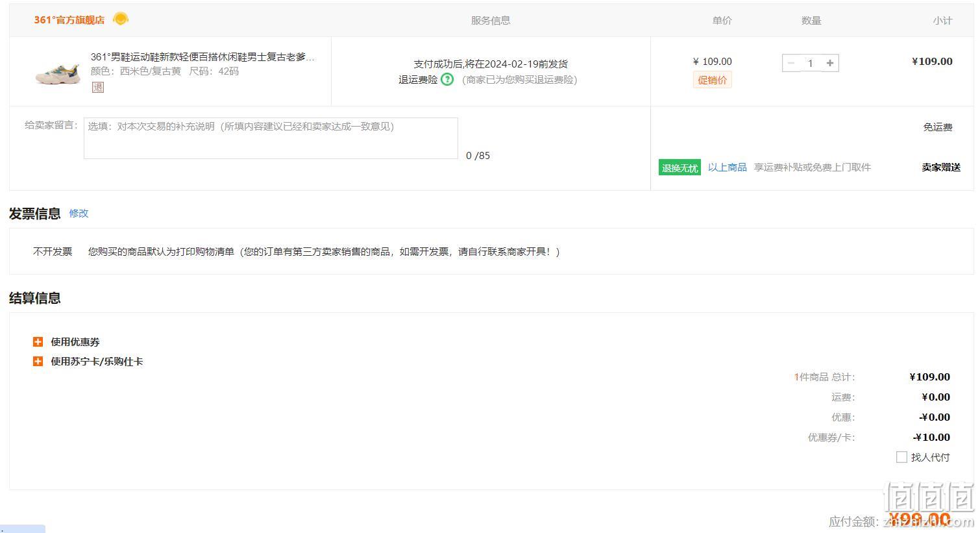Select the 运费 ¥0.00 value
This screenshot has width=980, height=533.
(x=936, y=397)
